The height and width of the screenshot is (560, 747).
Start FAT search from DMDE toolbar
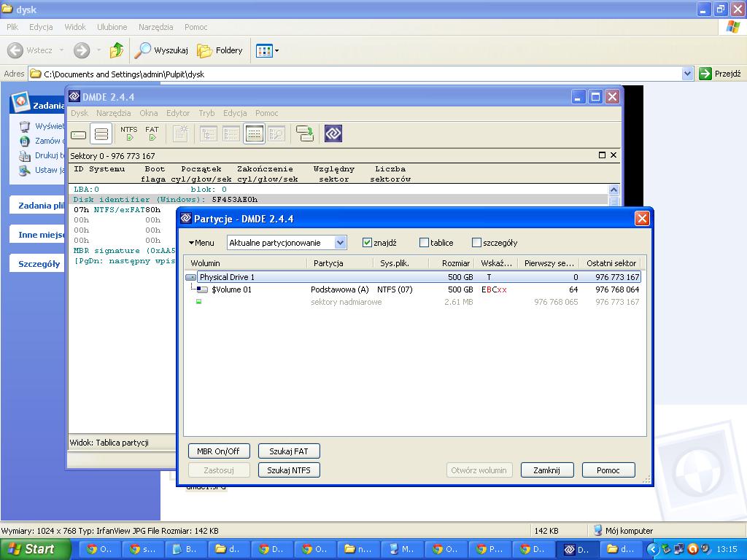[152, 134]
